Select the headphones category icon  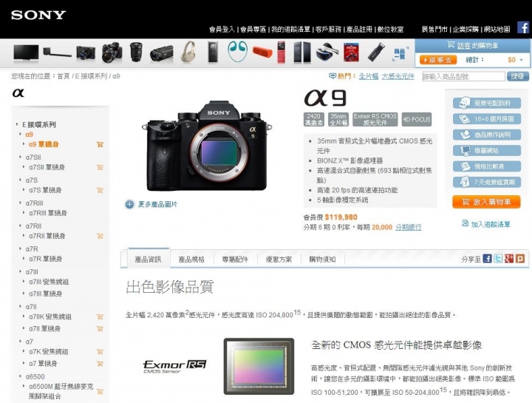click(x=188, y=52)
